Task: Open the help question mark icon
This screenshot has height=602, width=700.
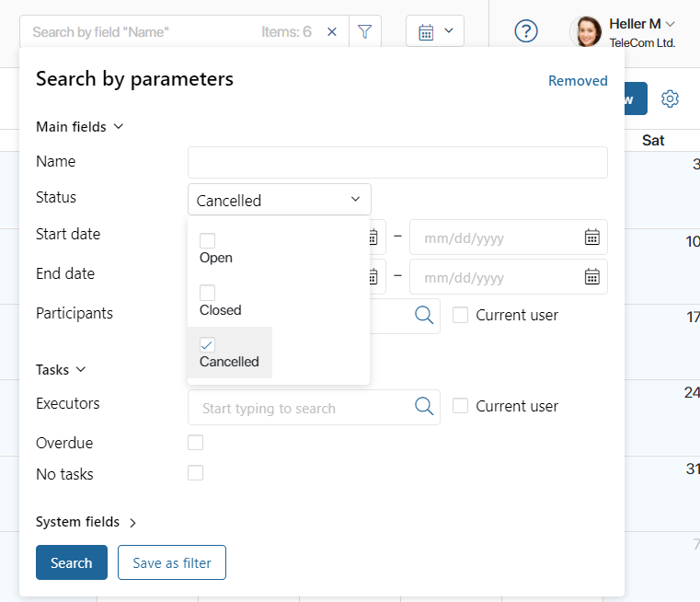Action: 526,31
